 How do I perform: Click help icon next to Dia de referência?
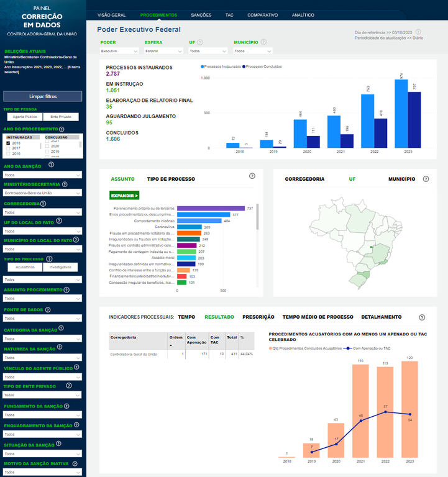click(418, 32)
